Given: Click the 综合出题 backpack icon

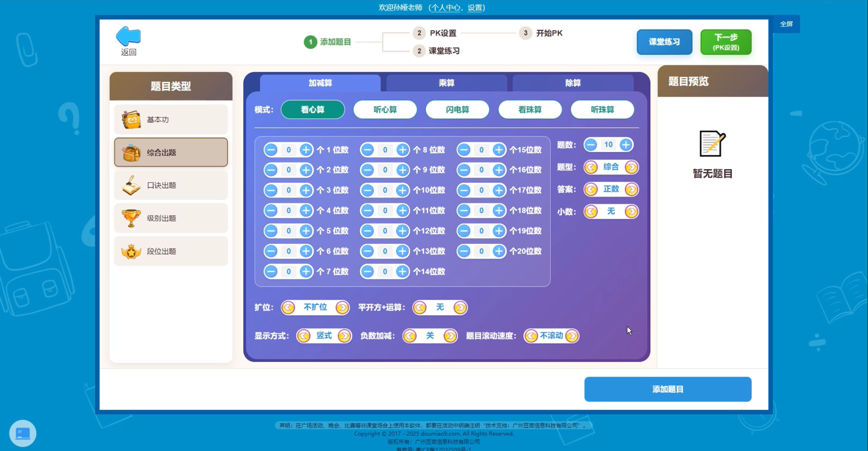Looking at the screenshot, I should [131, 152].
